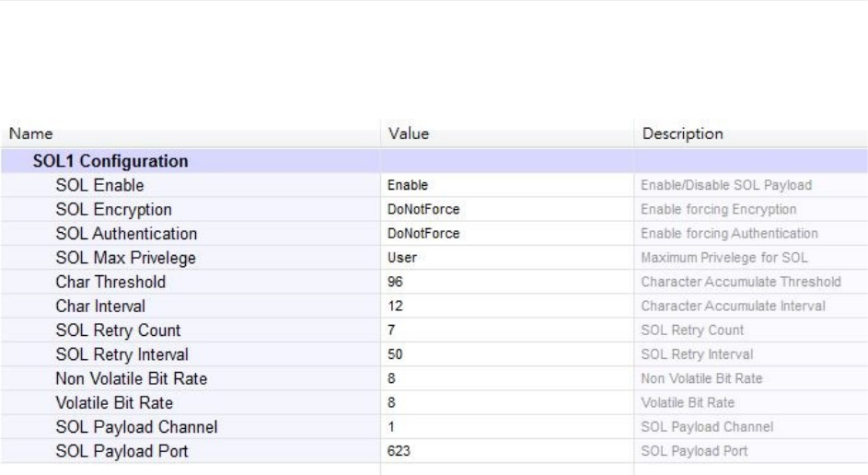Select the SOL Payload Port row name
Screen dimensions: 868x475
122,451
